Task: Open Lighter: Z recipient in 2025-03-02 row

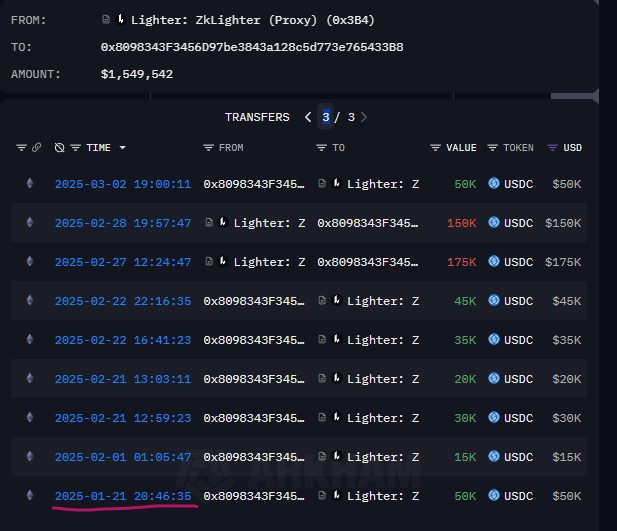Action: pos(383,184)
